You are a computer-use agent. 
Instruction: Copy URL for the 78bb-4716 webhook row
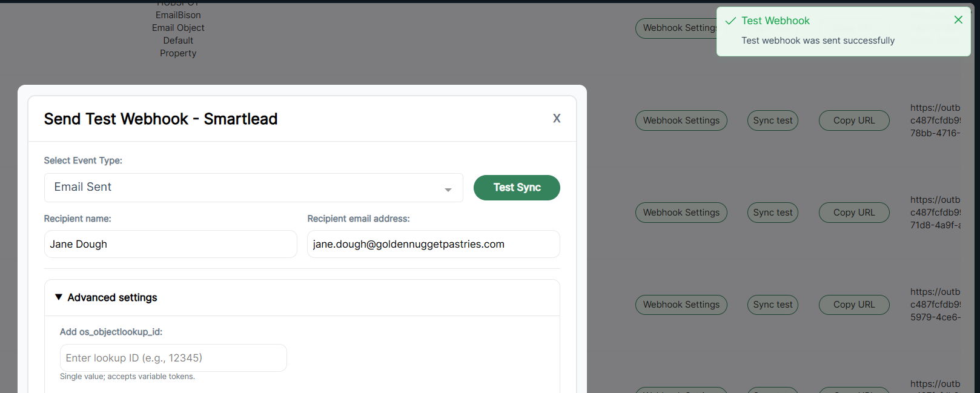[x=853, y=121]
